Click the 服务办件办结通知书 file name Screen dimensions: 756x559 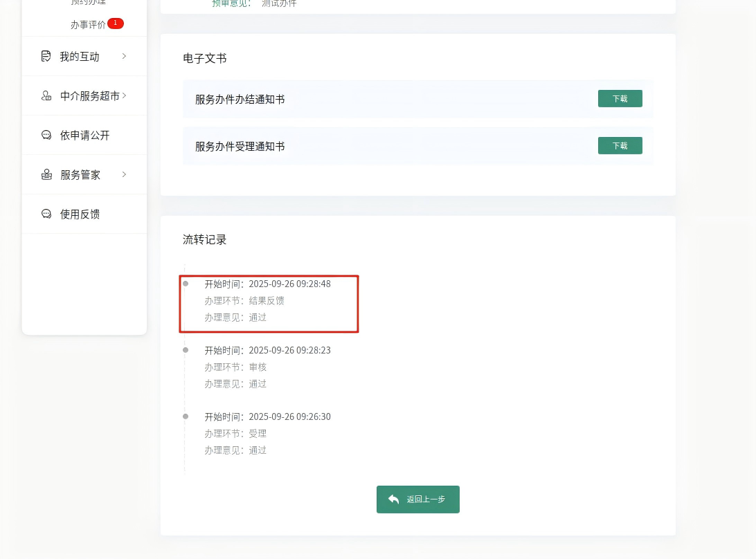click(x=240, y=100)
